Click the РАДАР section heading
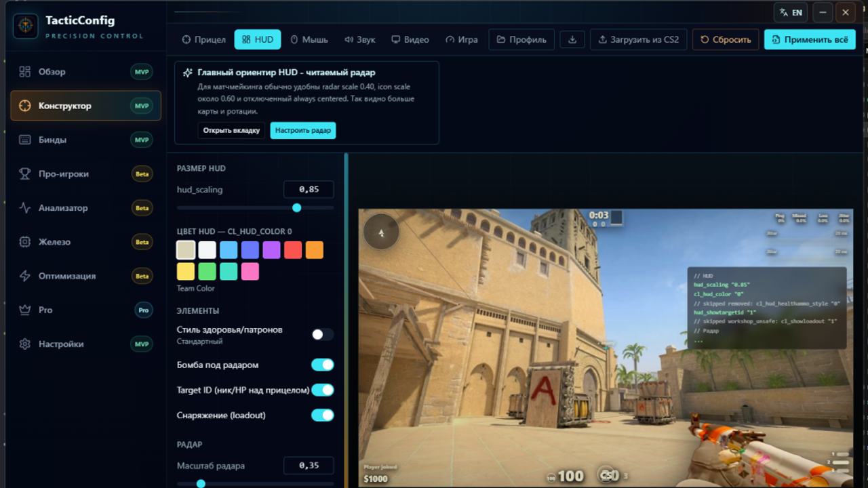Image resolution: width=868 pixels, height=488 pixels. (x=190, y=445)
